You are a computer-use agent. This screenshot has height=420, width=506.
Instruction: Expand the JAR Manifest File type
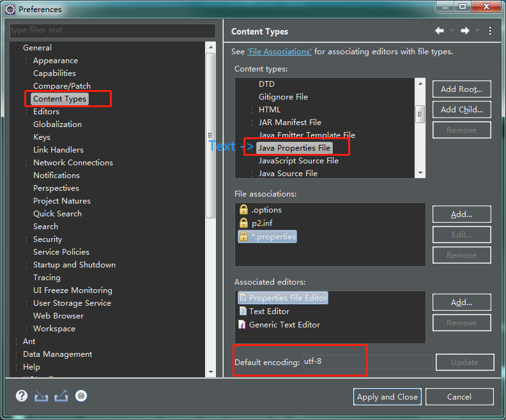(x=252, y=123)
